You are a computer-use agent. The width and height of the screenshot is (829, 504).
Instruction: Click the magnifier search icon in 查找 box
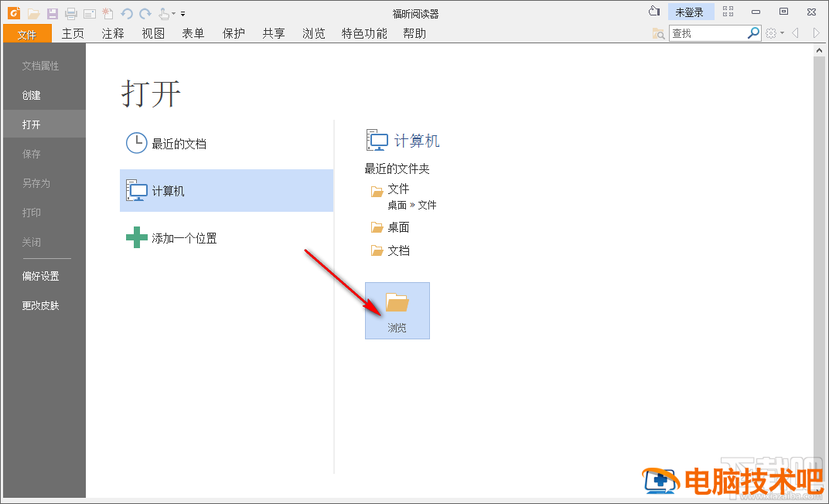pos(753,32)
